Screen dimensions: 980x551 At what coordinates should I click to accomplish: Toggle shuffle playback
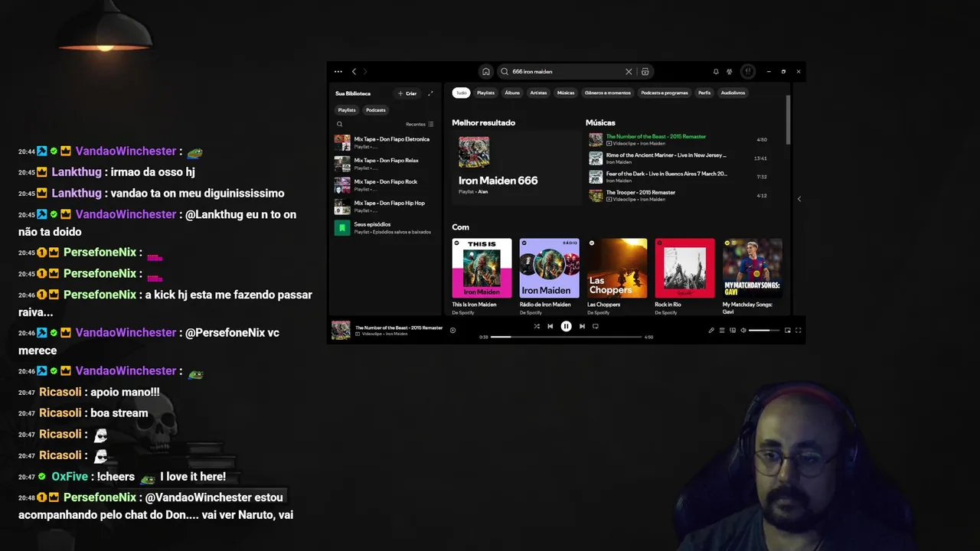pos(537,326)
